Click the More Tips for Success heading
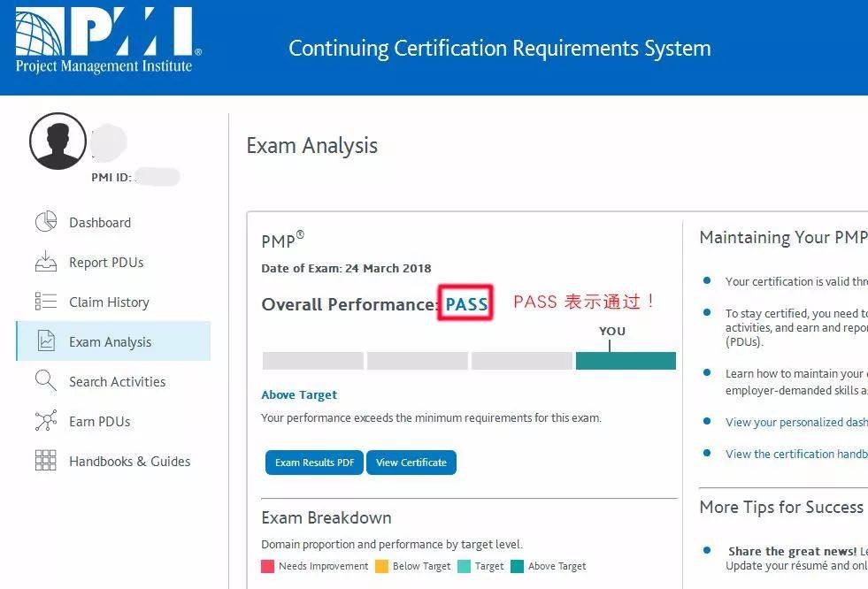868x589 pixels. (x=781, y=507)
